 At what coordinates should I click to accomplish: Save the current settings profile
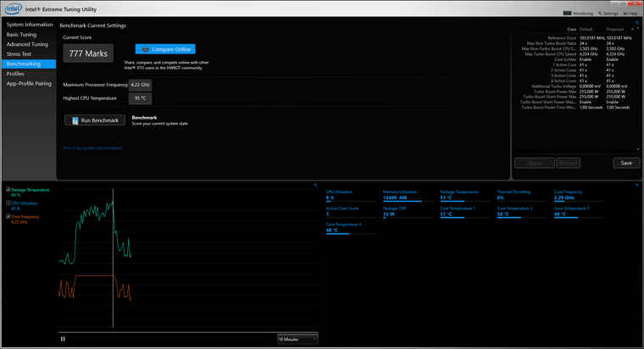626,163
